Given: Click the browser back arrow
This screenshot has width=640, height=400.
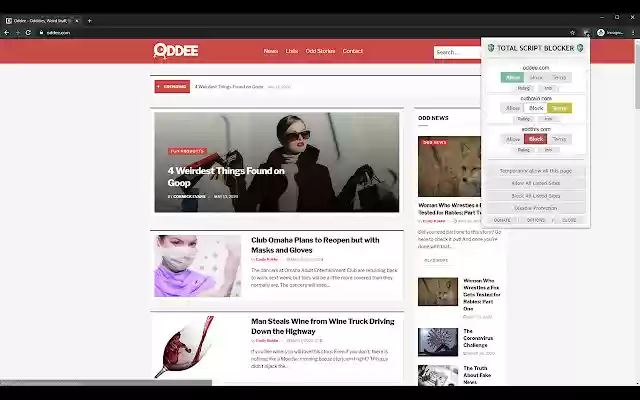Looking at the screenshot, I should [x=7, y=32].
